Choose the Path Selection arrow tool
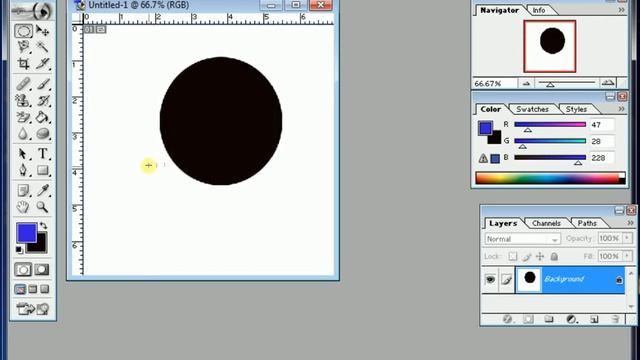 23,153
